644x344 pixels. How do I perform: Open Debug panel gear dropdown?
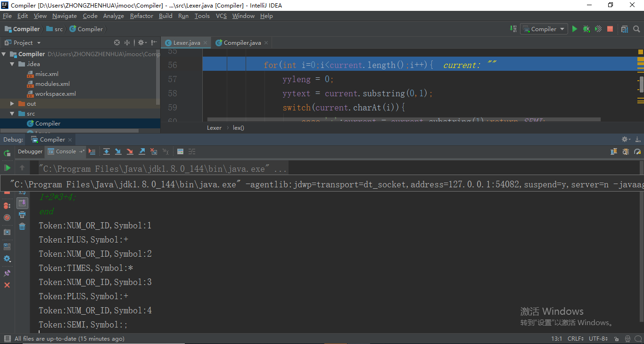pyautogui.click(x=626, y=139)
